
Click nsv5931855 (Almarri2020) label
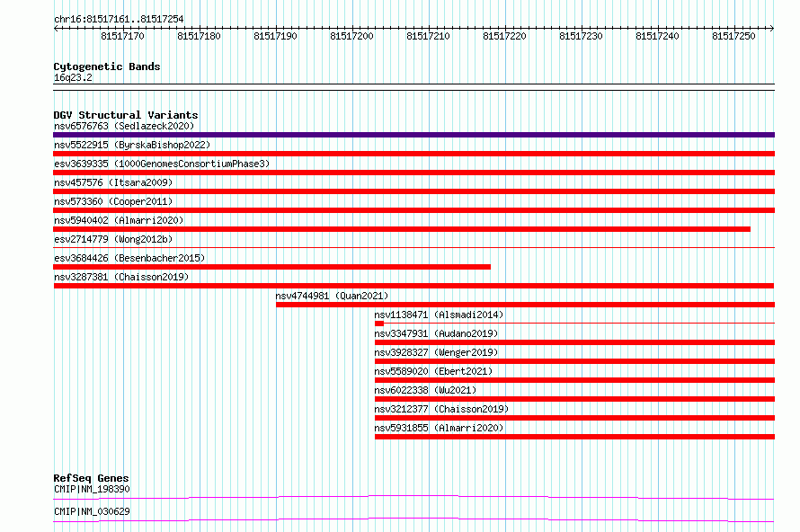pyautogui.click(x=439, y=428)
